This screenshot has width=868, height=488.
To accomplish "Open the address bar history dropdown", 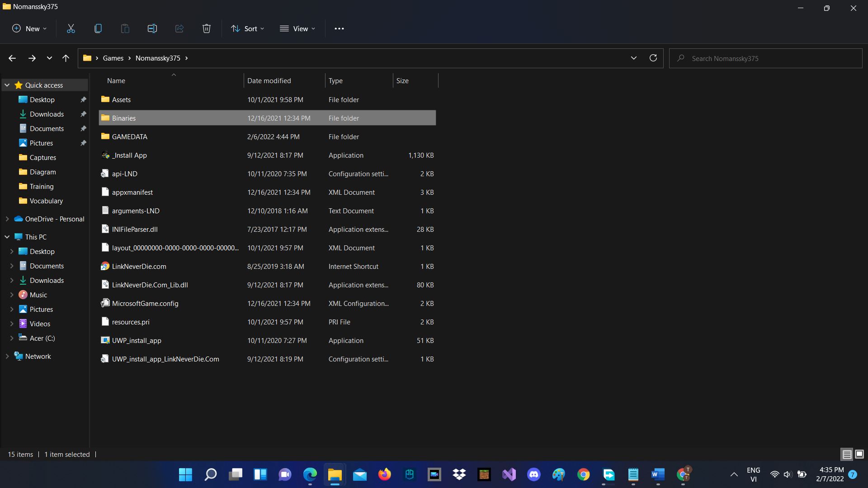I will pos(633,58).
